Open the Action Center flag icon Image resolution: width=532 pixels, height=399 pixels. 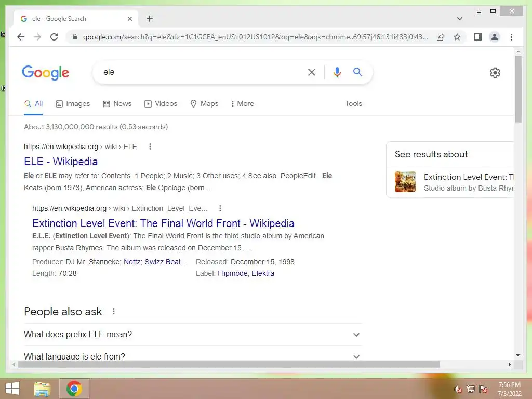pyautogui.click(x=483, y=389)
